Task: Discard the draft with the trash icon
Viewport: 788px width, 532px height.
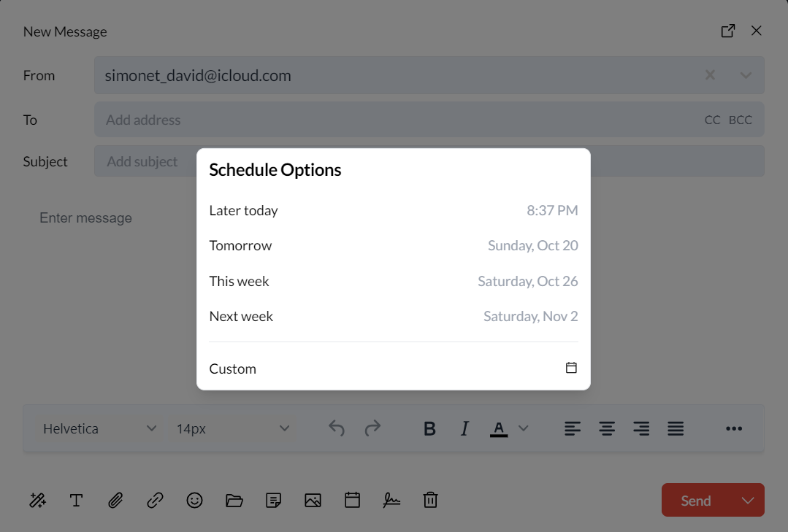Action: click(x=431, y=501)
